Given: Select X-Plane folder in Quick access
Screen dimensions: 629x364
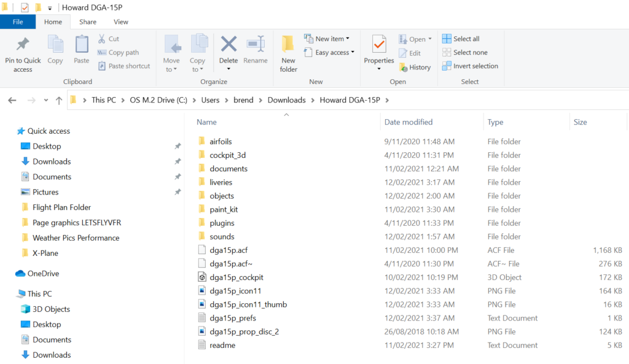Looking at the screenshot, I should click(45, 253).
